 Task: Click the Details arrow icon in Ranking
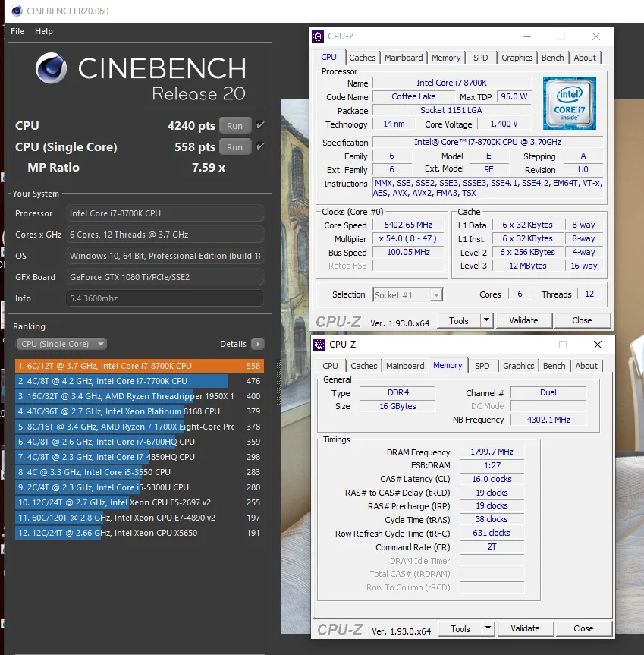[x=258, y=344]
